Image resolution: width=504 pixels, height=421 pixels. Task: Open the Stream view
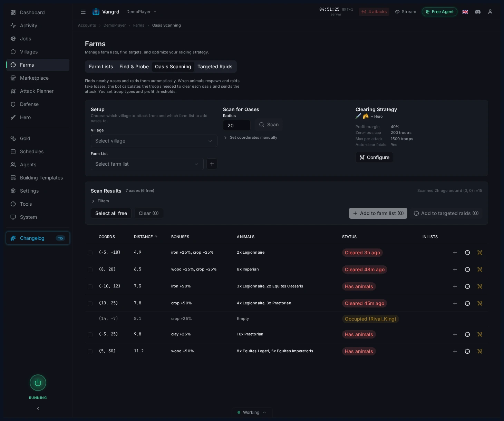tap(406, 12)
